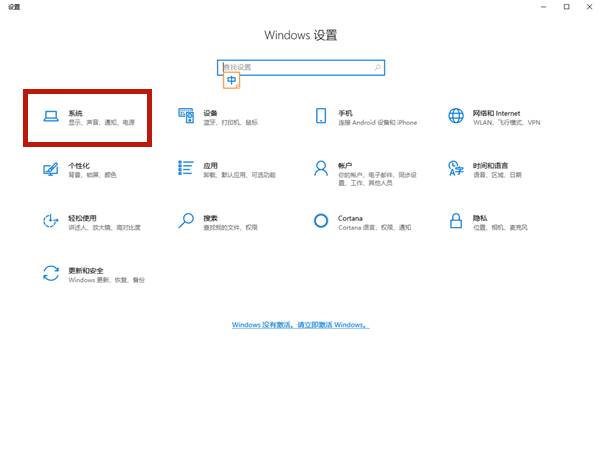Click the search magnifier in the search box
Image resolution: width=600 pixels, height=450 pixels.
[377, 67]
